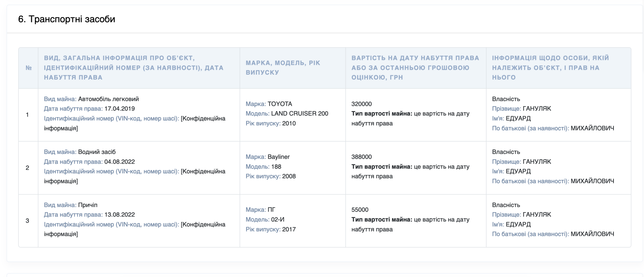Viewport: 644px width, 277px height.
Task: Click the trailer model "02-И"
Action: tap(278, 219)
